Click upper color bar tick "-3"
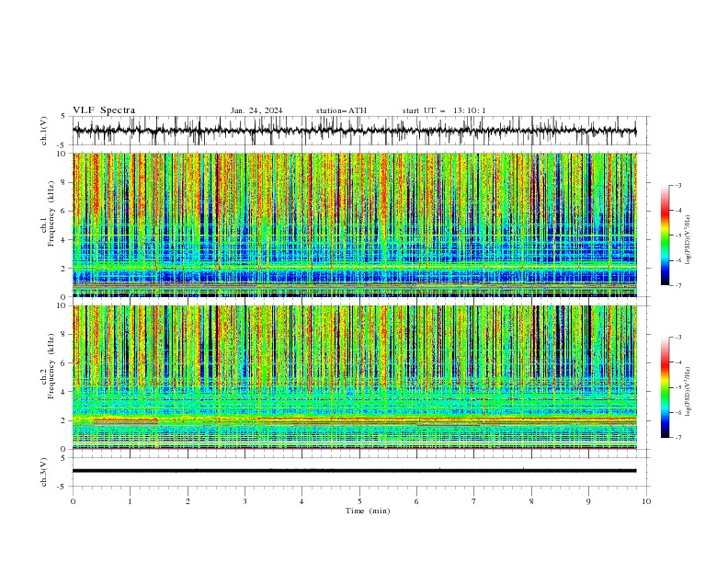The image size is (728, 563). pos(678,185)
